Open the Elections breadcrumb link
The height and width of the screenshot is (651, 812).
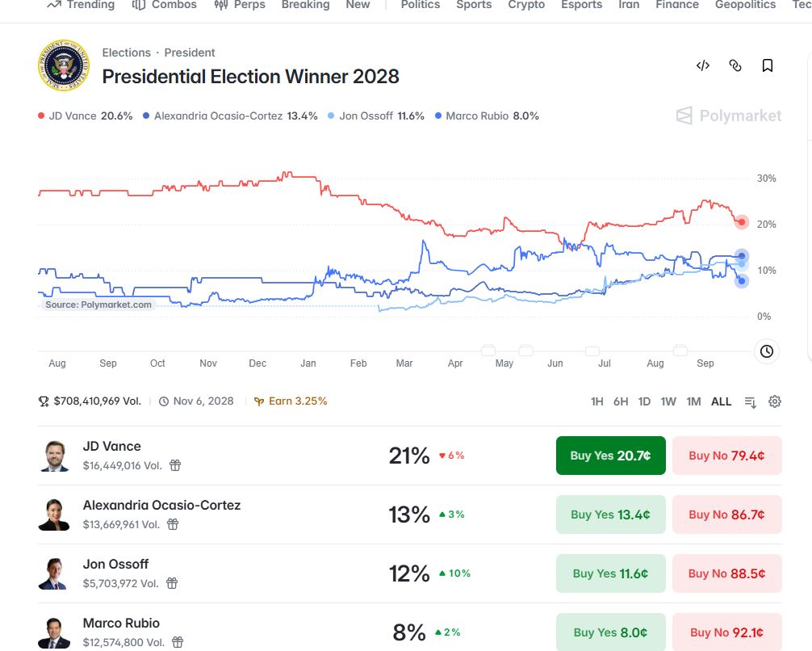pos(127,52)
